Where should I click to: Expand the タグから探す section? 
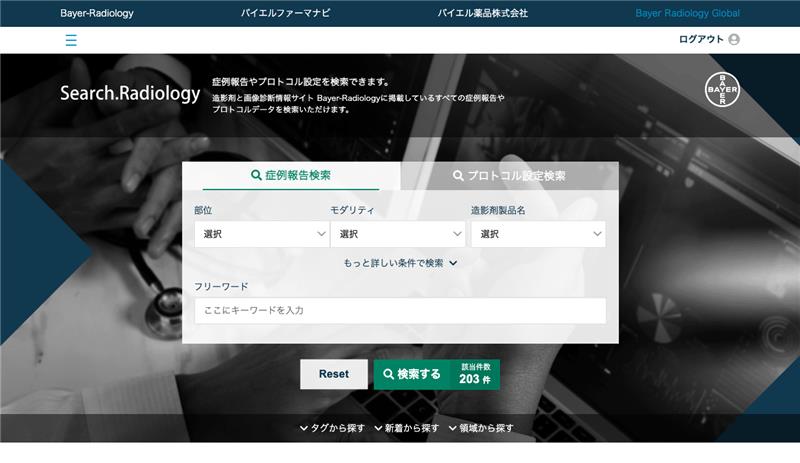[x=332, y=428]
